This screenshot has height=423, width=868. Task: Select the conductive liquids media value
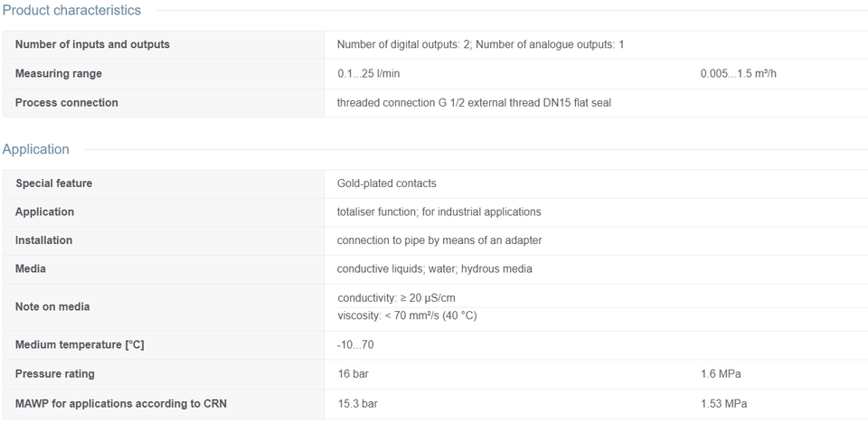coord(435,269)
